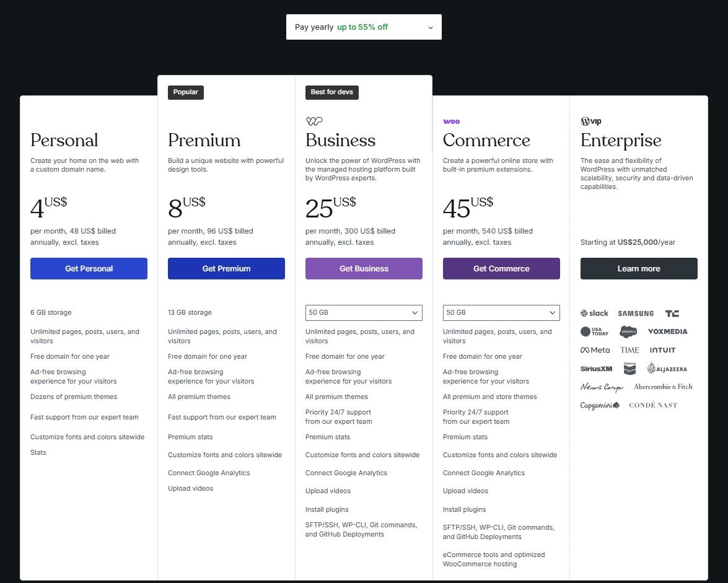
Task: Expand the Commerce plan 50 GB storage dropdown
Action: click(501, 313)
